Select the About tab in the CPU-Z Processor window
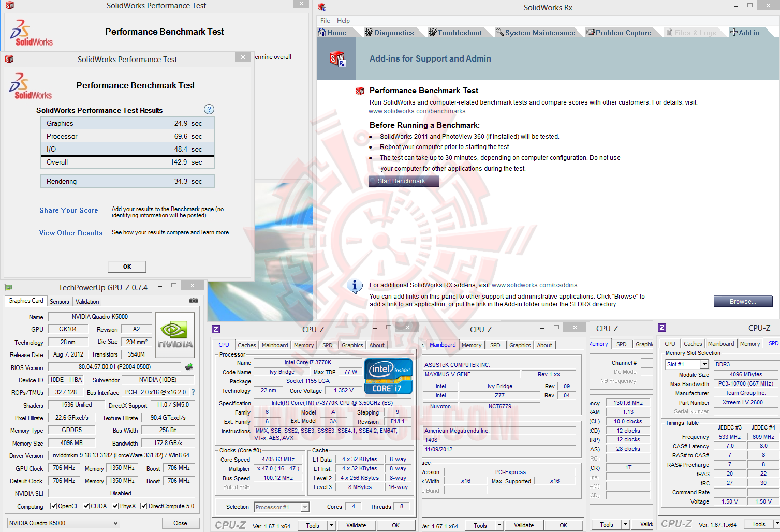Image resolution: width=780 pixels, height=532 pixels. tap(377, 345)
